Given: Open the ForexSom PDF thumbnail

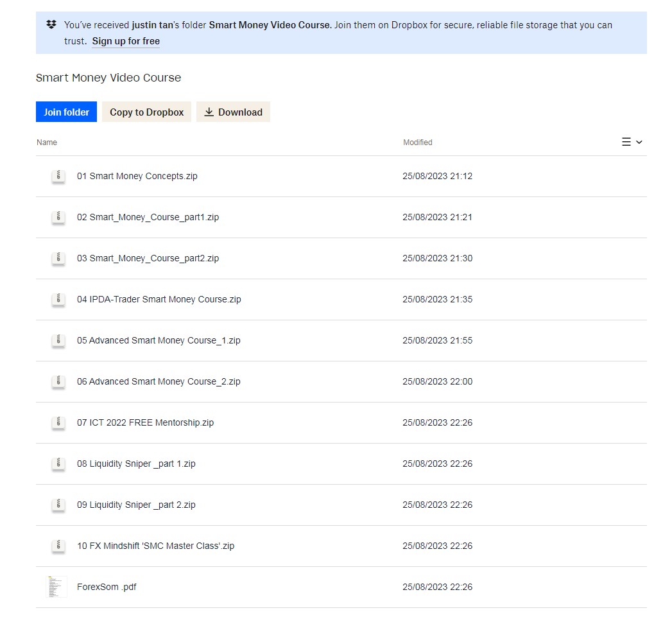Looking at the screenshot, I should (57, 587).
